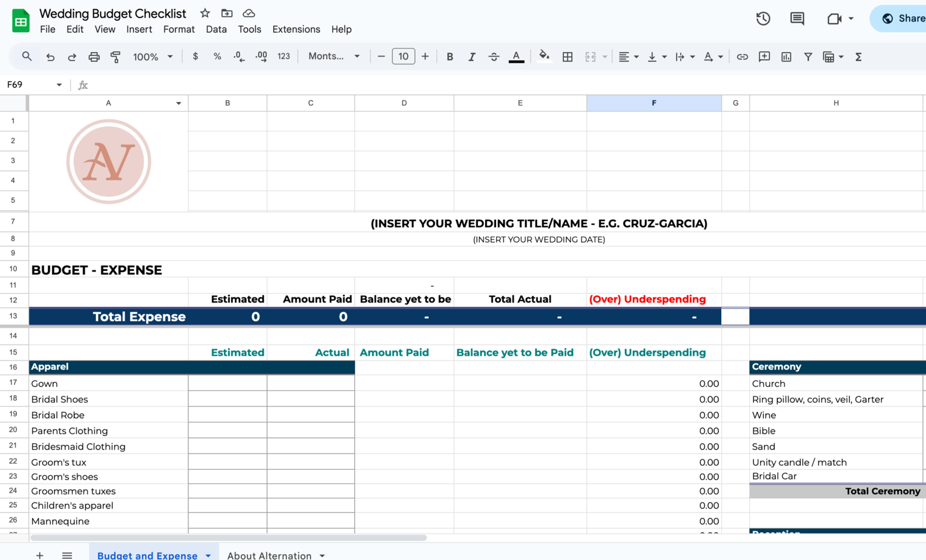
Task: Open the Functions (sigma) menu
Action: (859, 57)
